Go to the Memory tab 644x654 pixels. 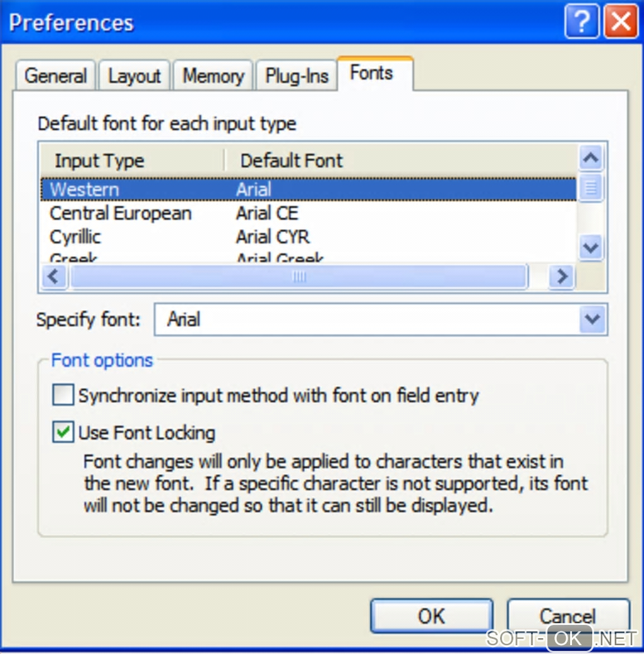[213, 76]
